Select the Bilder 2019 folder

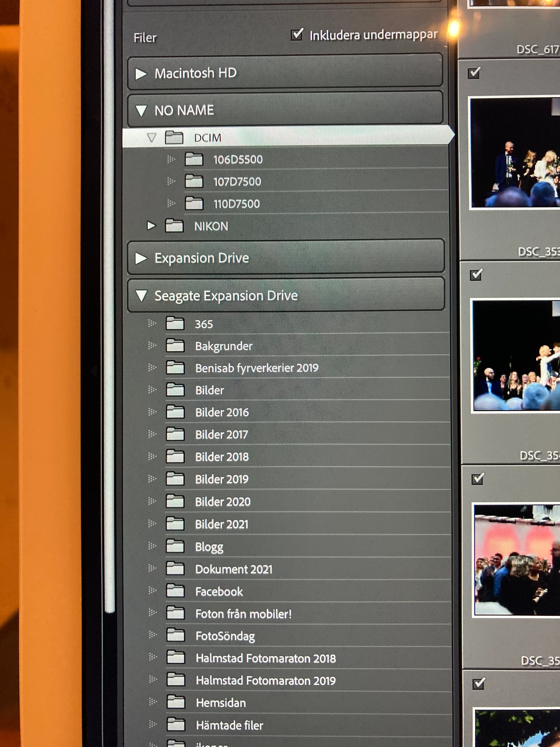(x=222, y=479)
